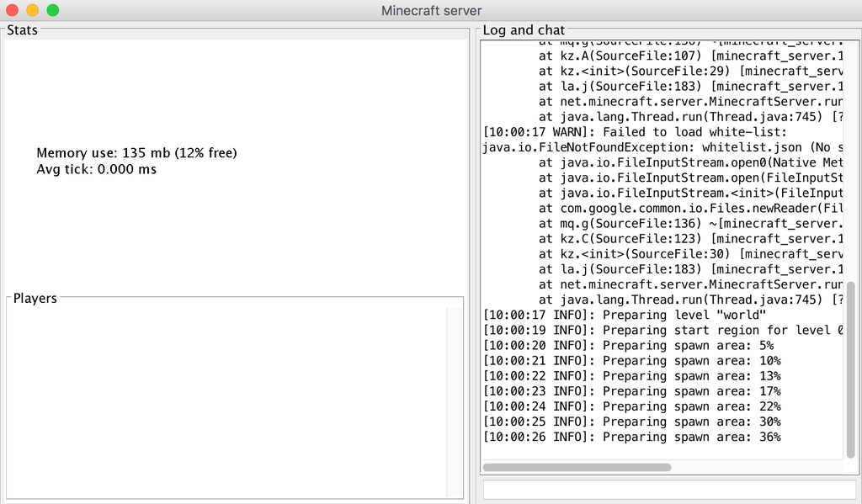The width and height of the screenshot is (862, 504).
Task: Click the 'Preparing spawn area: 30%' log line
Action: 631,422
